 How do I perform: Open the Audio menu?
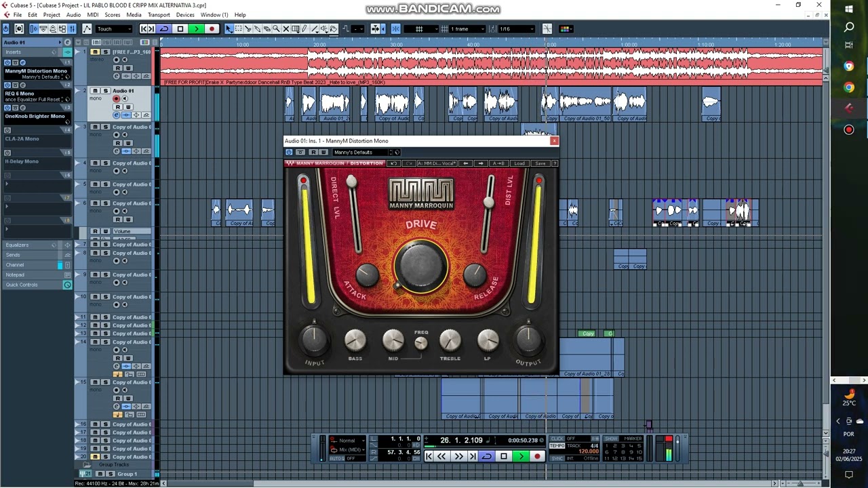point(73,15)
